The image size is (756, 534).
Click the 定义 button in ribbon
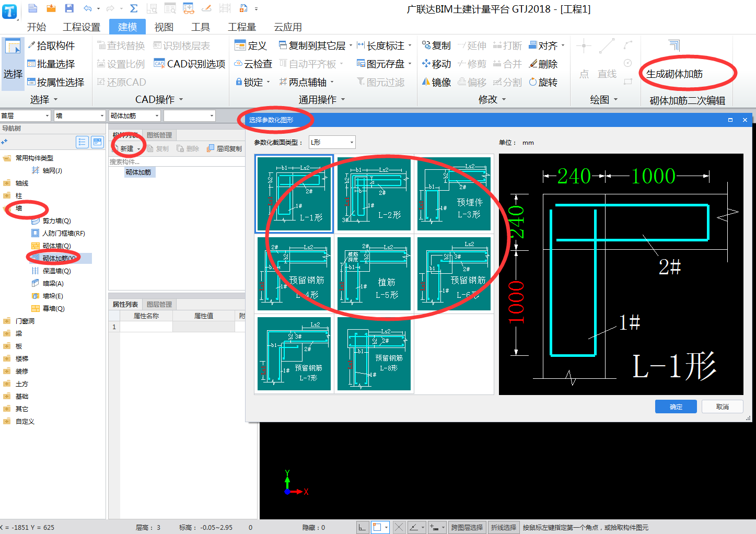[251, 46]
